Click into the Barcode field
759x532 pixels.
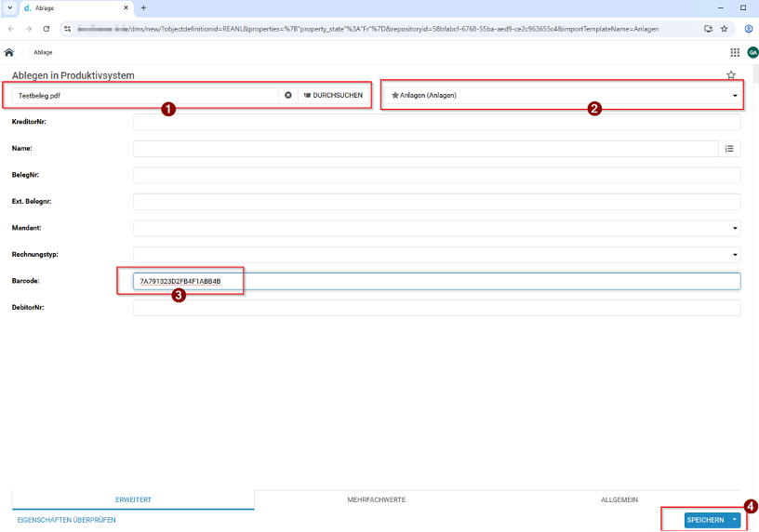click(436, 281)
